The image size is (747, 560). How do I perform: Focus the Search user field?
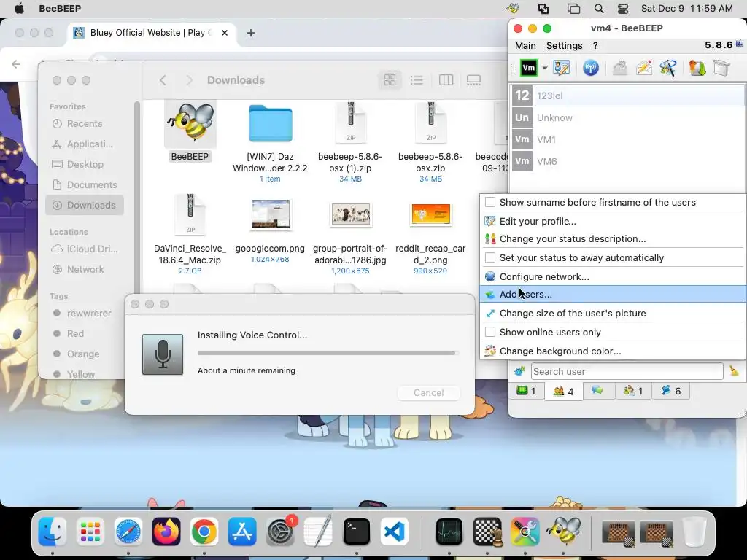[x=627, y=371]
